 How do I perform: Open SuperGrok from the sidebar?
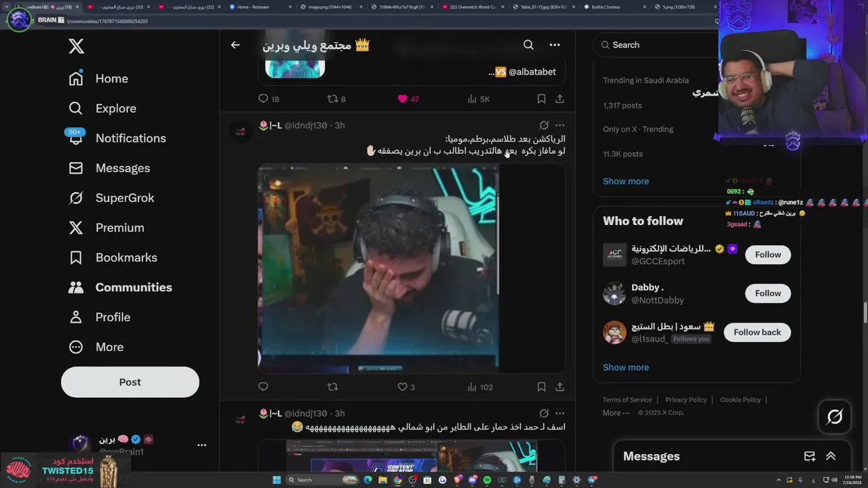coord(111,198)
